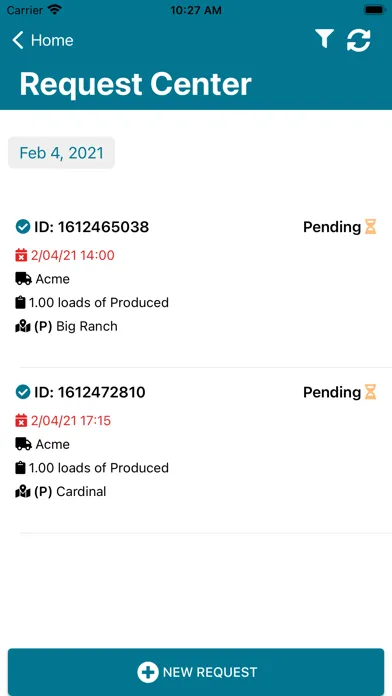Tap hourglass icon for request 1612465038
392x696 pixels.
370,226
